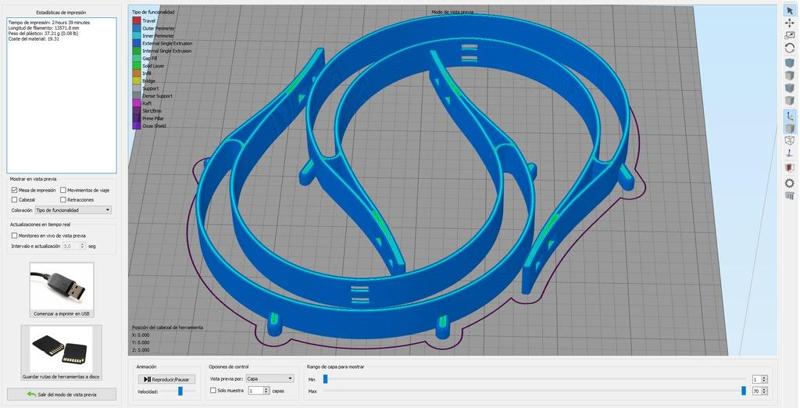Click the Min layer range slider handle
This screenshot has height=408, width=800.
click(x=326, y=379)
